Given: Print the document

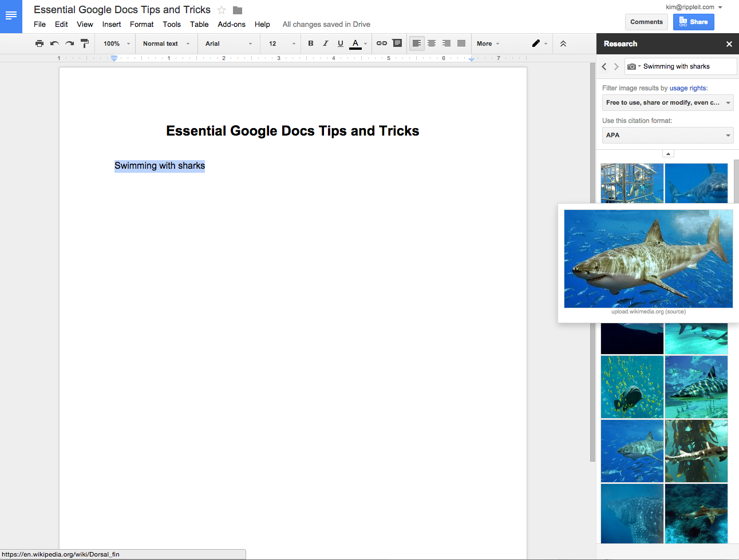Looking at the screenshot, I should coord(39,43).
